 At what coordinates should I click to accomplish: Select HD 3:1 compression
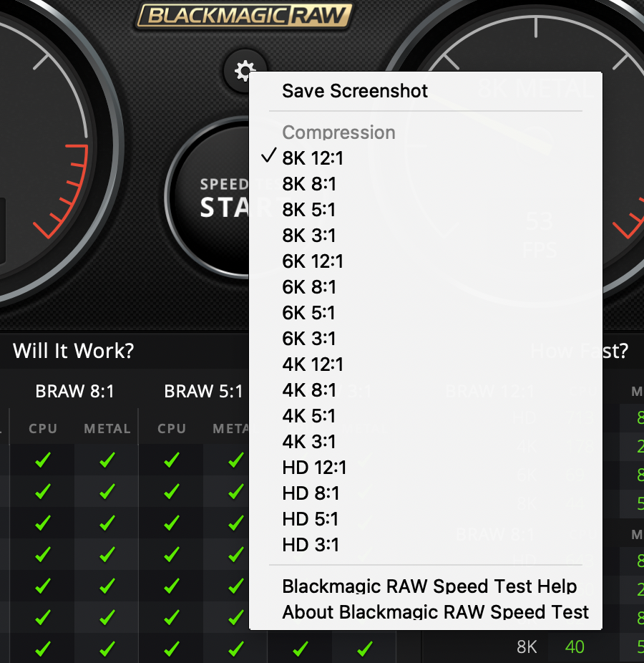(x=426, y=545)
